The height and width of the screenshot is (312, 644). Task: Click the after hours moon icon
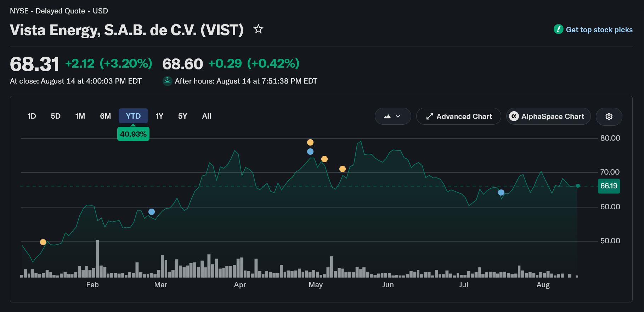tap(168, 81)
